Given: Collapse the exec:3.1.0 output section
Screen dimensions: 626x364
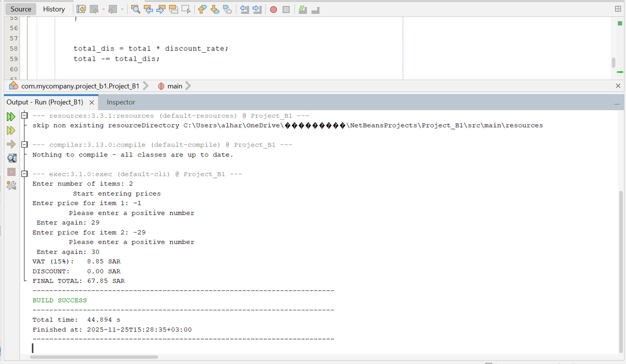Looking at the screenshot, I should [x=25, y=174].
